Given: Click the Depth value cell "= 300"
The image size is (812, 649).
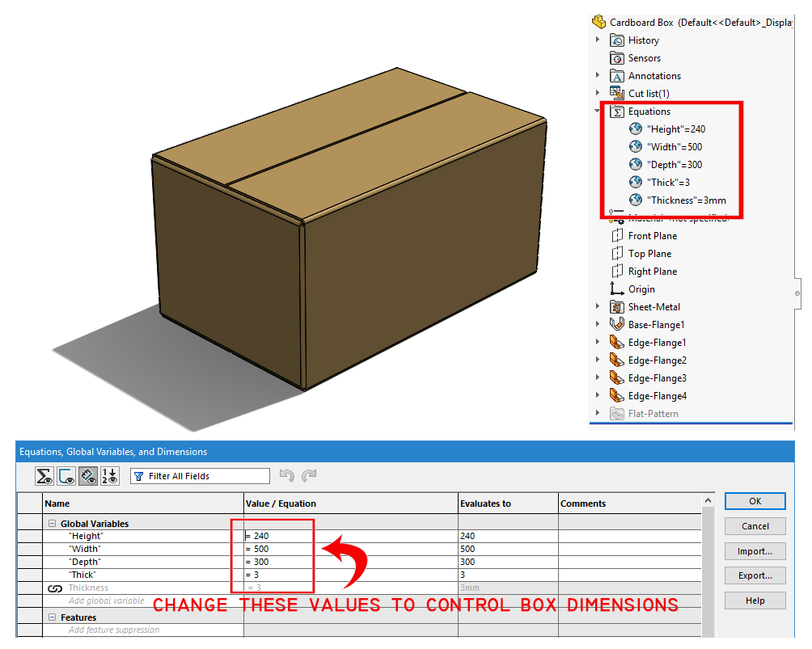Looking at the screenshot, I should (x=350, y=562).
